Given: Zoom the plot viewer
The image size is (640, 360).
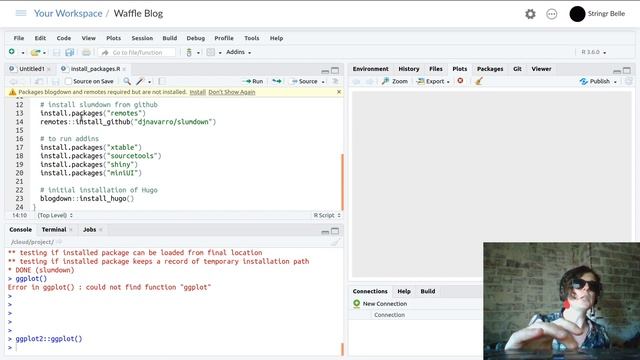Looking at the screenshot, I should (395, 81).
